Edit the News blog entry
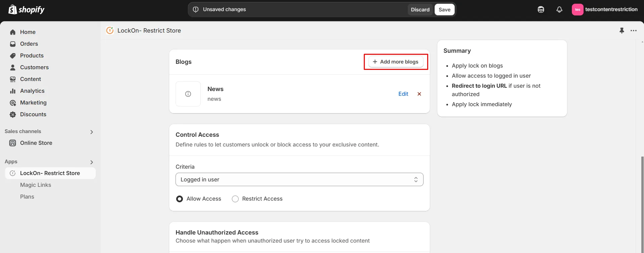Image resolution: width=644 pixels, height=253 pixels. click(403, 94)
